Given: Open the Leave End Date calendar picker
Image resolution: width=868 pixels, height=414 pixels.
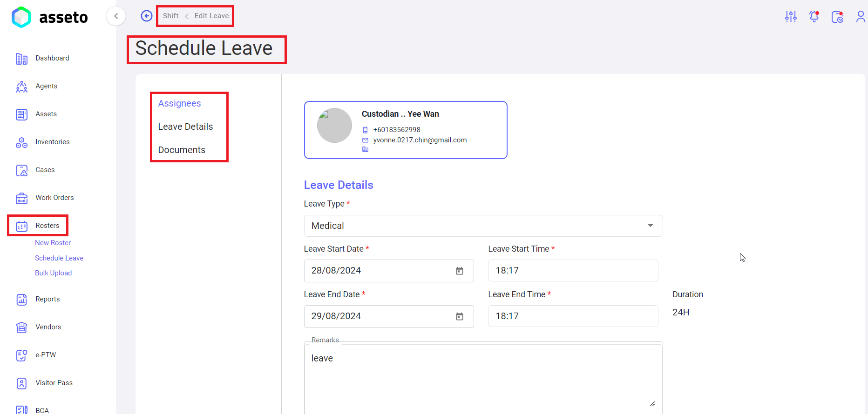Looking at the screenshot, I should [460, 316].
